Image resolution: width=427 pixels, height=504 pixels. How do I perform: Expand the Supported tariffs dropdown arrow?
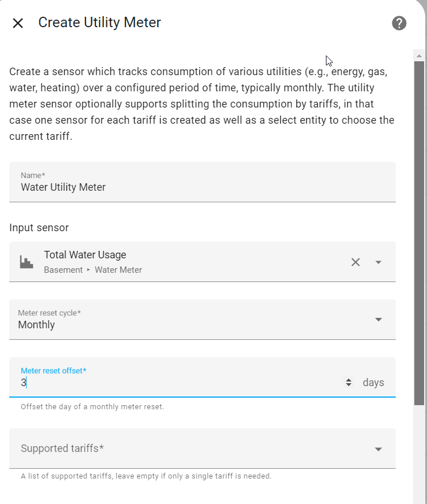coord(378,449)
